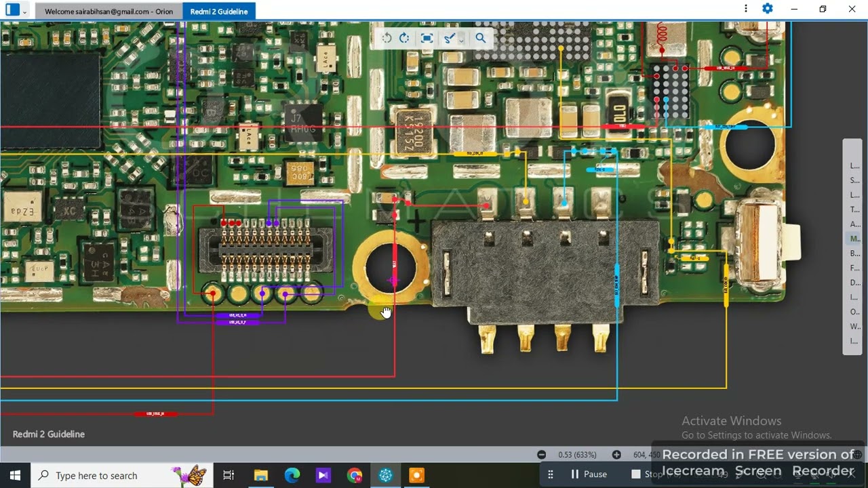This screenshot has height=488, width=868.
Task: Open the drawing tool dropdown arrow
Action: click(461, 40)
